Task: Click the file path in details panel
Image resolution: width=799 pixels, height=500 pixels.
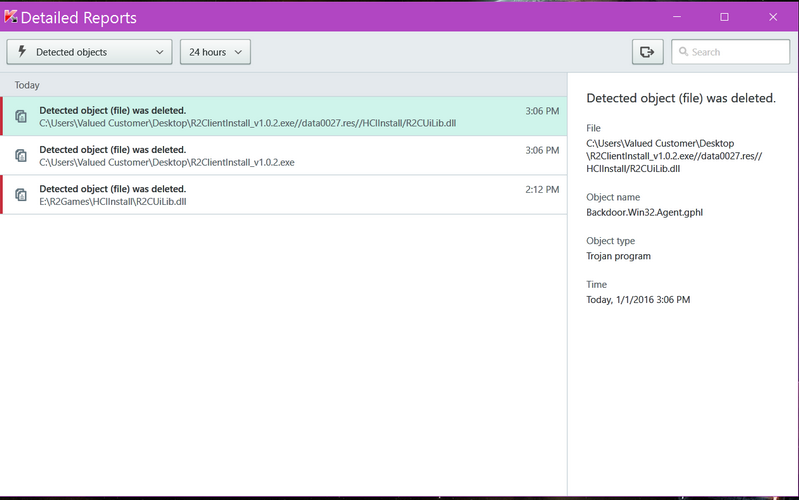Action: (660, 156)
